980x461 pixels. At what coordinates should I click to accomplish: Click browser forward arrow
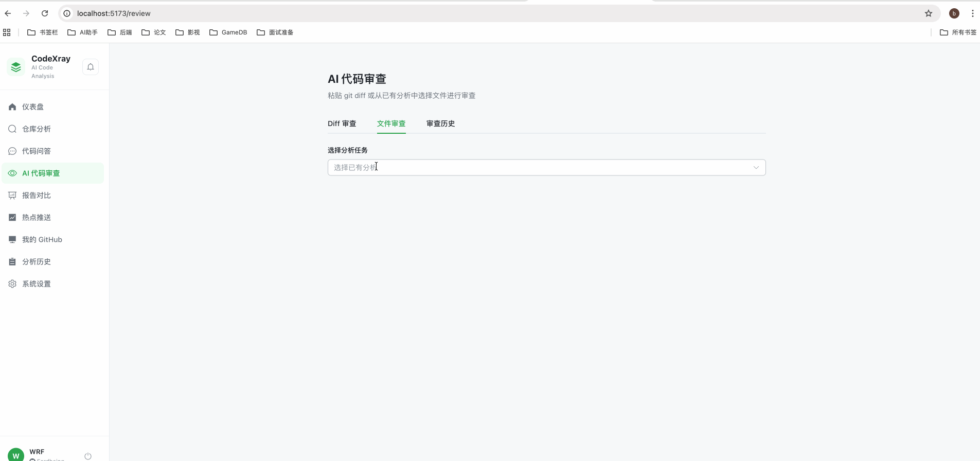pos(26,13)
